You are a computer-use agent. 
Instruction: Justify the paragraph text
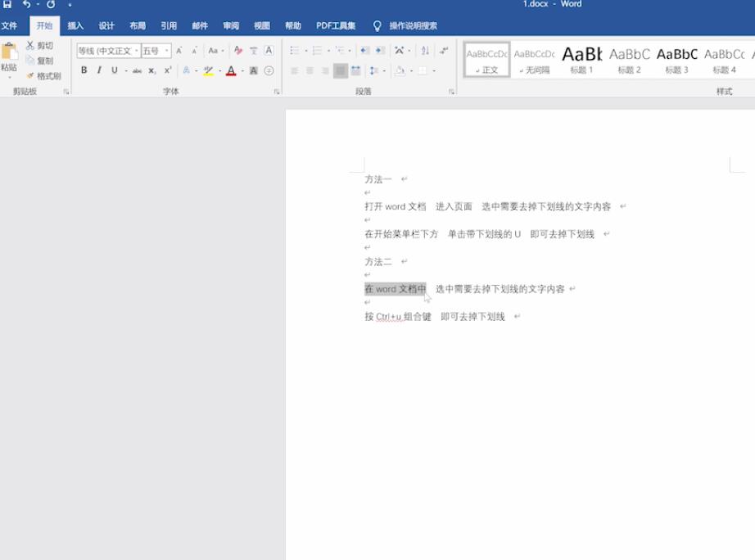click(x=341, y=70)
